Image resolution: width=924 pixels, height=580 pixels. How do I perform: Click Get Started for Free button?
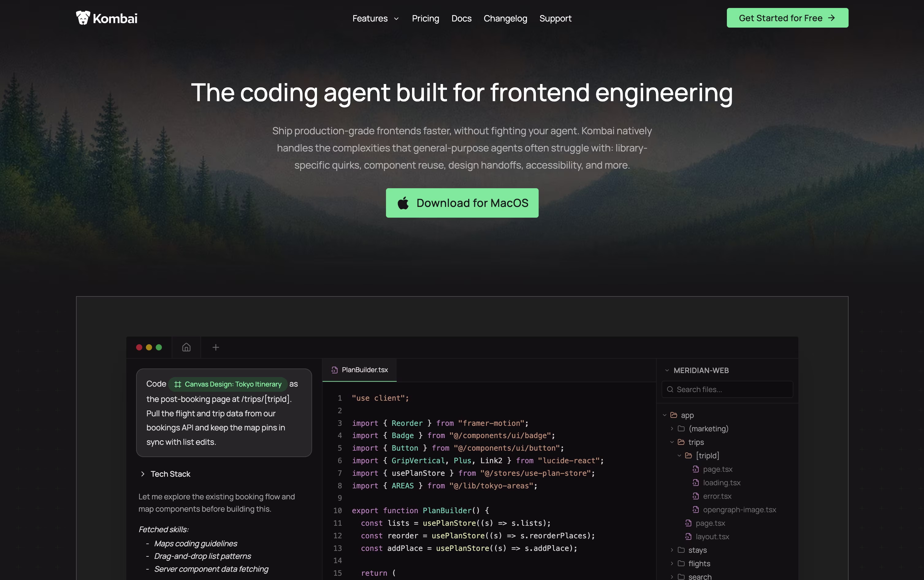click(788, 18)
